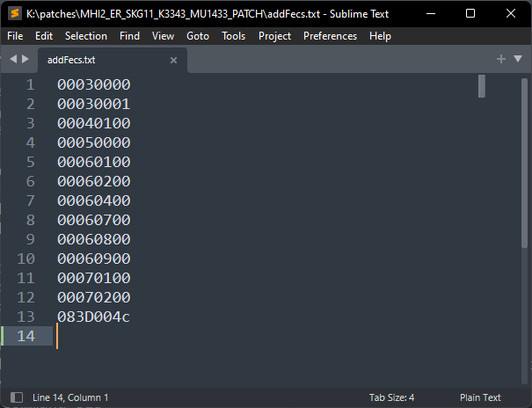Toggle the side bar panel switcher icon
Screen dimensions: 532x408
[x=16, y=397]
